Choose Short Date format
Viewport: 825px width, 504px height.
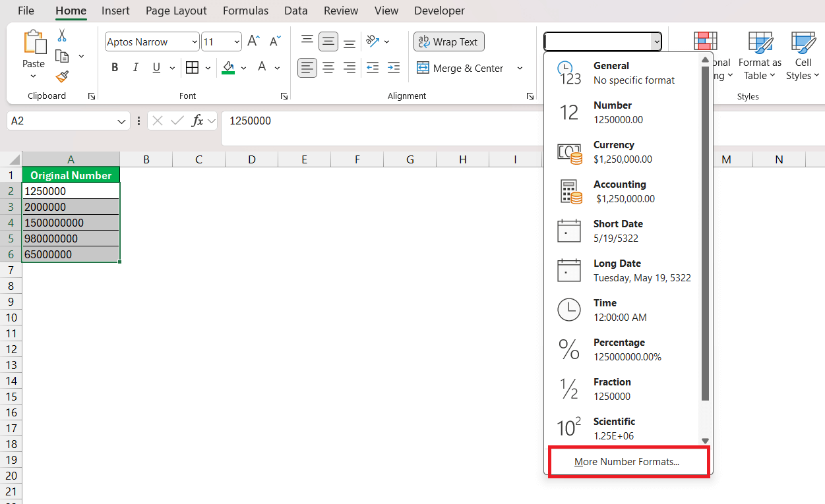click(621, 231)
